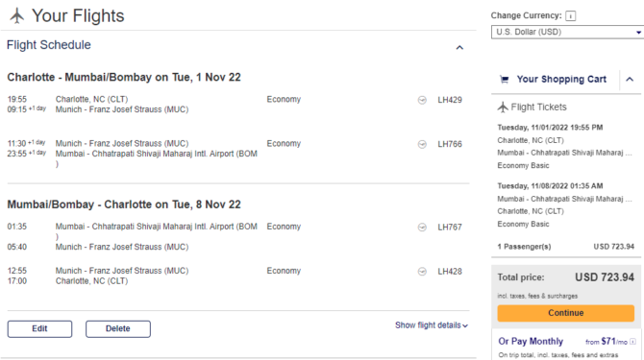This screenshot has width=644, height=360.
Task: Open the U.S. Dollar currency dropdown
Action: point(567,32)
